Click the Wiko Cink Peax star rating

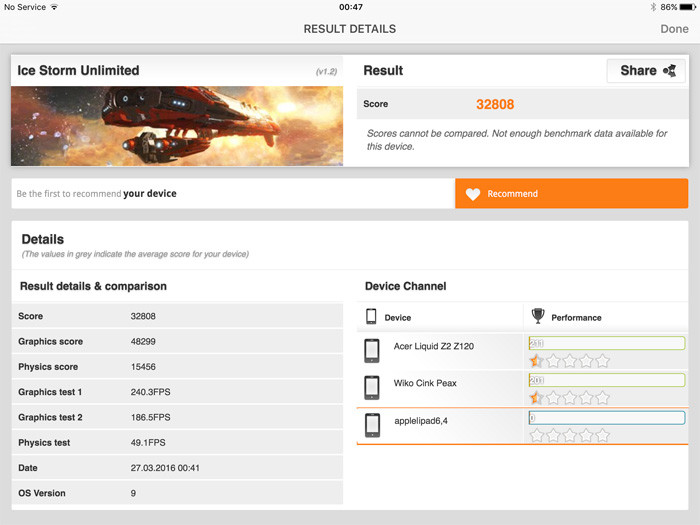point(569,398)
